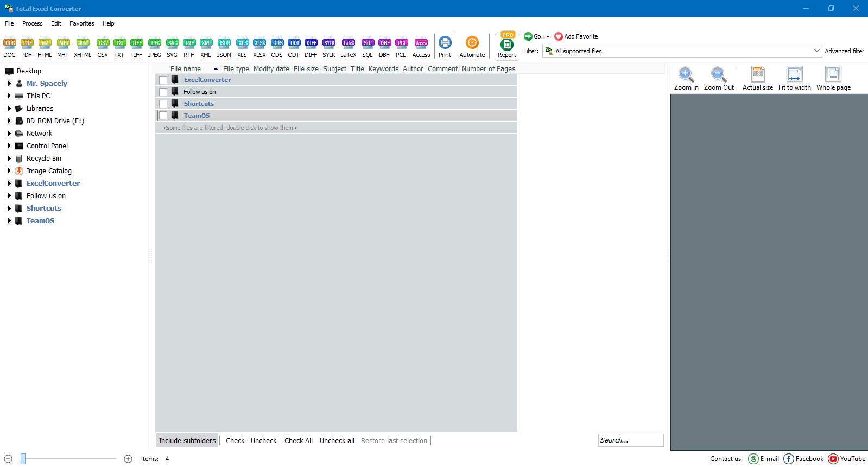
Task: Expand the Libraries tree node
Action: tap(9, 109)
